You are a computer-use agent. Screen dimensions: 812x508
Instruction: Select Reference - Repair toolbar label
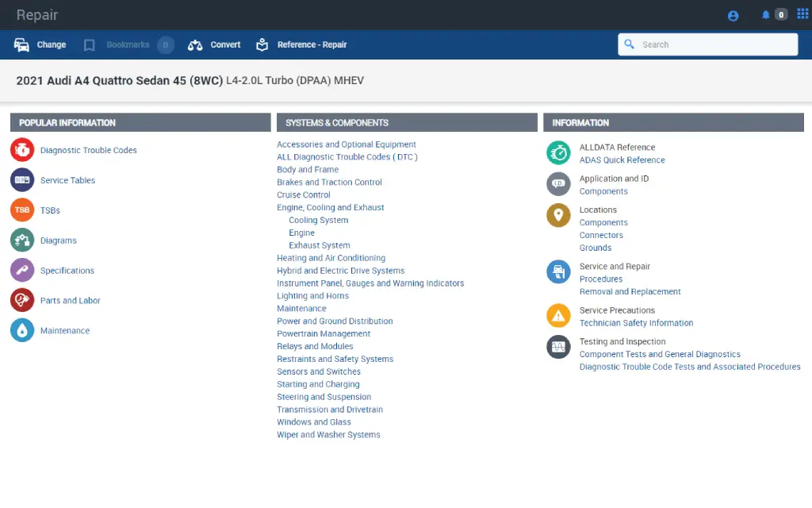pyautogui.click(x=312, y=44)
